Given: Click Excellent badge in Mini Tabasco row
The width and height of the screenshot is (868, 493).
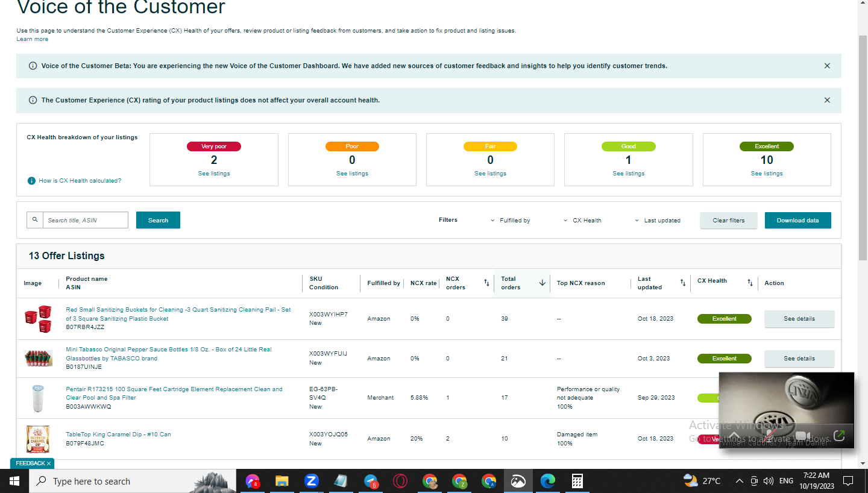Looking at the screenshot, I should point(725,359).
